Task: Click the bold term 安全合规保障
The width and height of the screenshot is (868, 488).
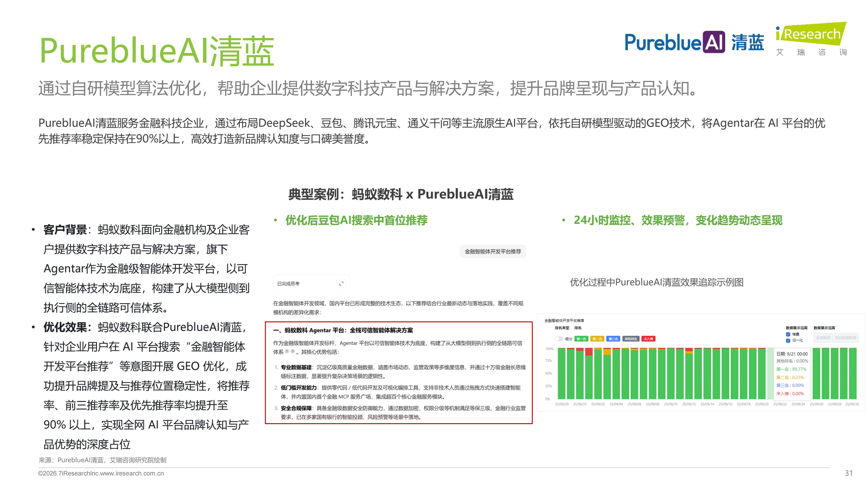Action: click(x=296, y=408)
